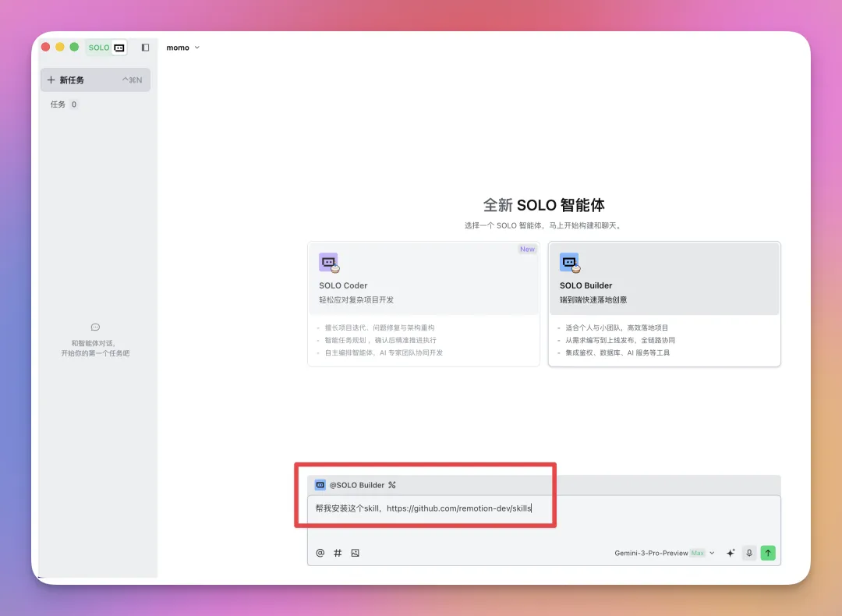The image size is (842, 616).
Task: Click the @ mention icon
Action: coord(320,553)
